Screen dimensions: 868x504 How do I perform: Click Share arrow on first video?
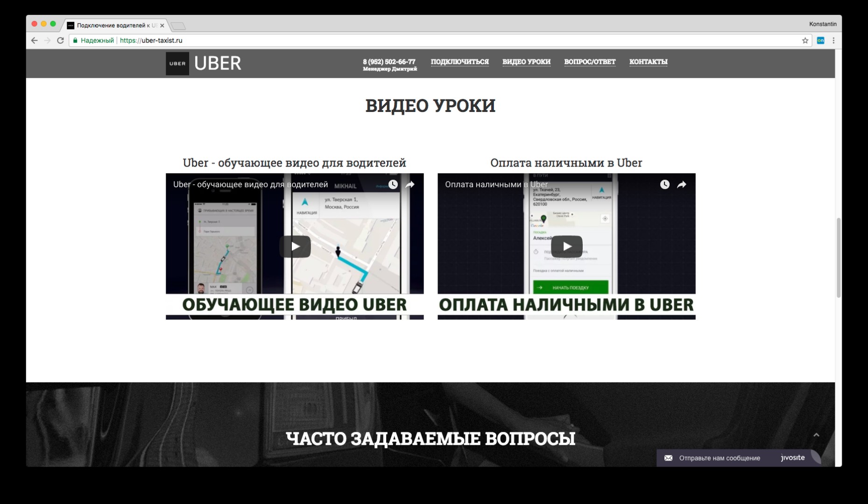click(410, 185)
